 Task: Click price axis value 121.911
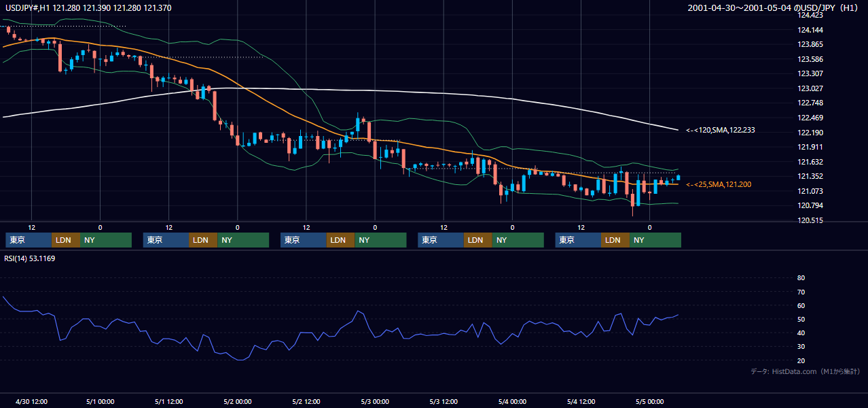pos(810,147)
